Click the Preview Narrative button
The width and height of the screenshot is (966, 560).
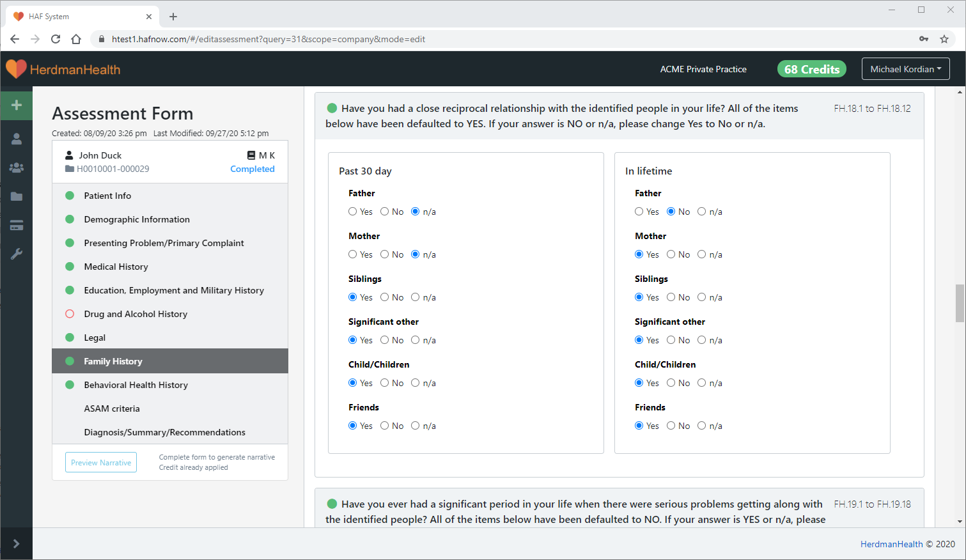(x=101, y=462)
